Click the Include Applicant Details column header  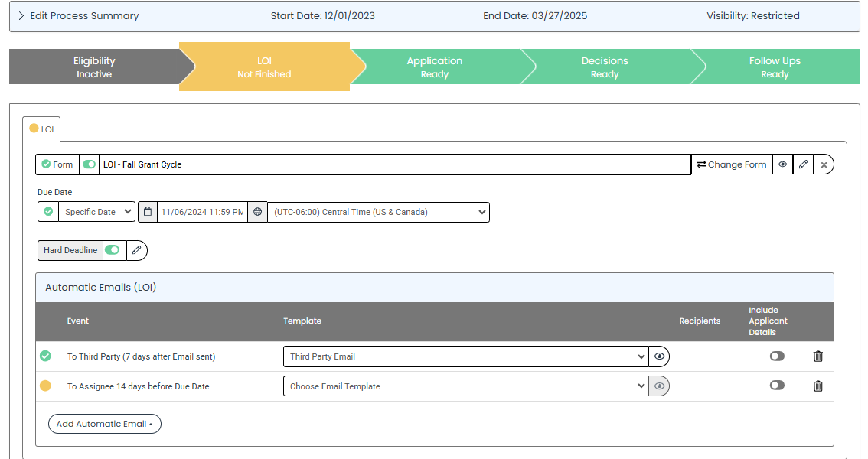point(768,321)
